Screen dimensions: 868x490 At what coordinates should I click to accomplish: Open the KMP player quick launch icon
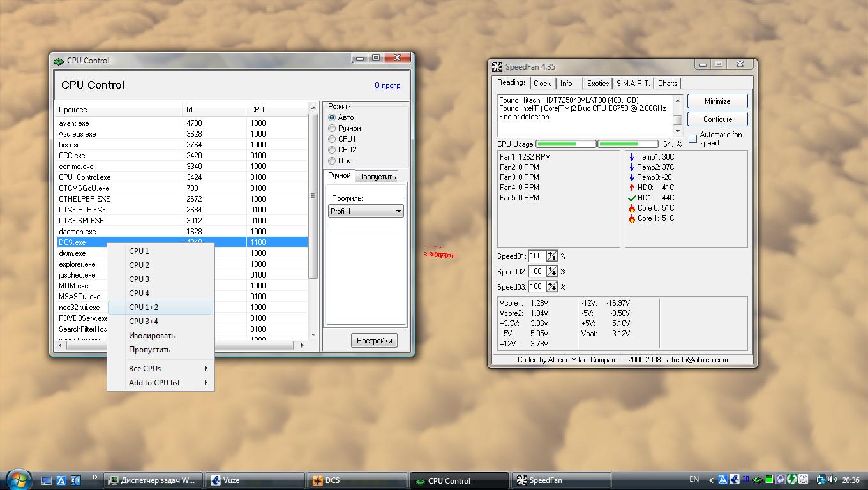(x=76, y=480)
